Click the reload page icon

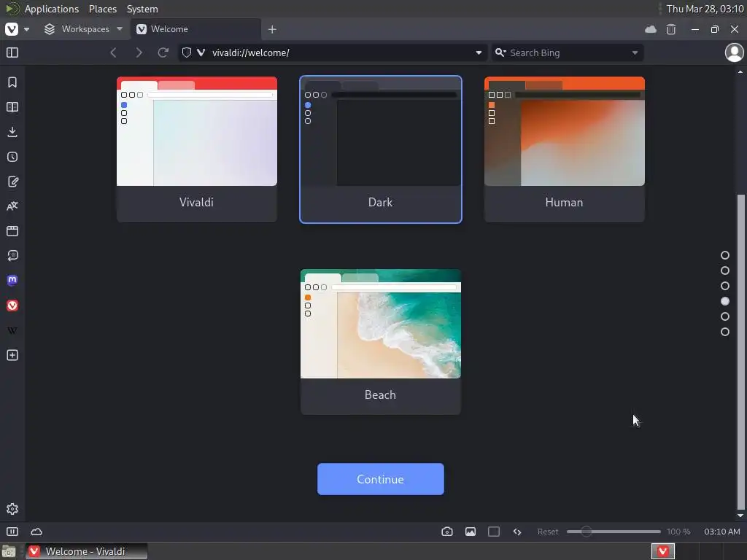point(163,52)
